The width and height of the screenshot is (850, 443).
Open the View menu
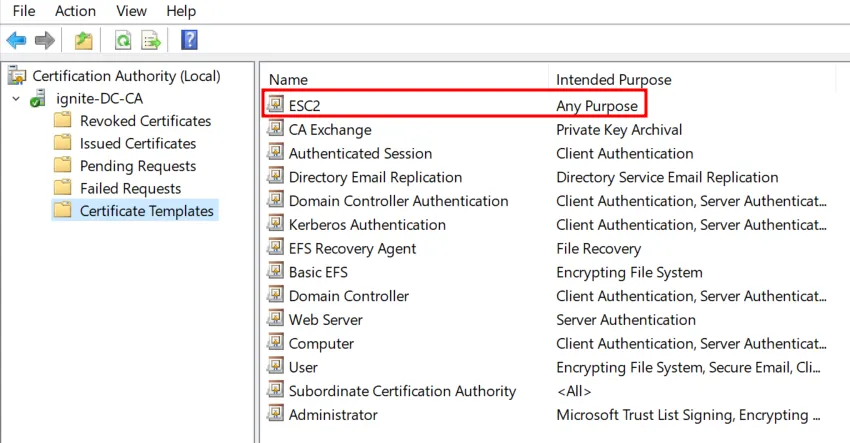click(131, 11)
